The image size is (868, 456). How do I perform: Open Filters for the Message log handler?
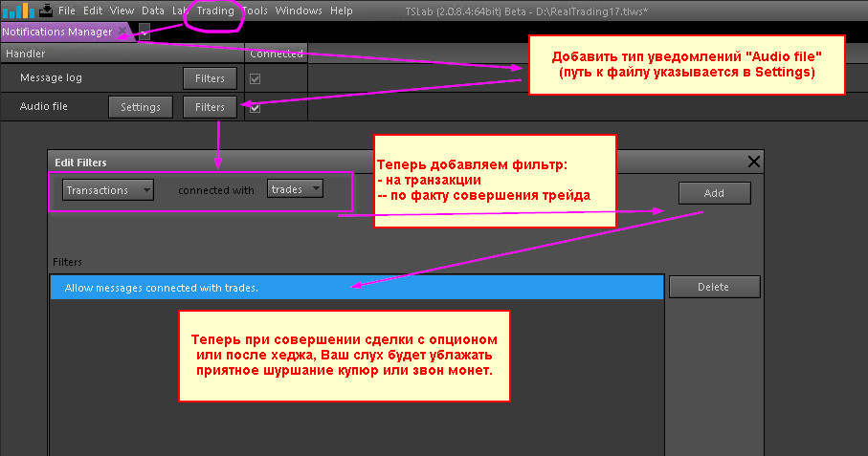click(x=210, y=78)
